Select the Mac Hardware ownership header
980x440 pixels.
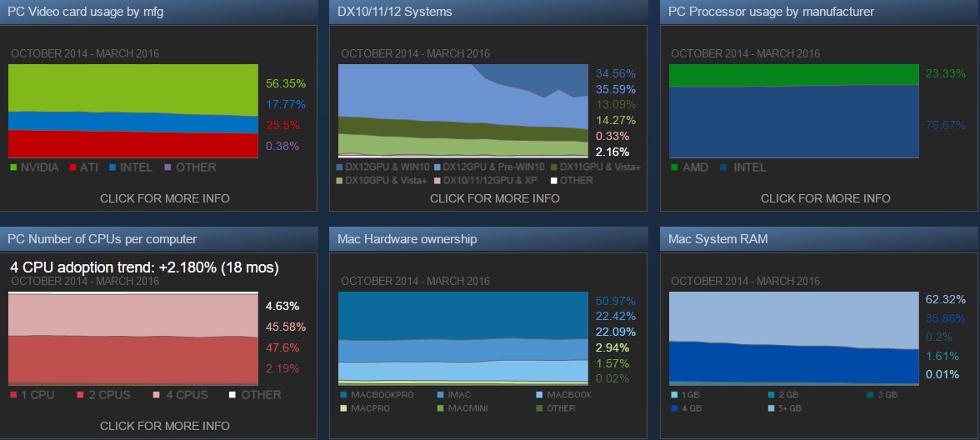coord(407,239)
